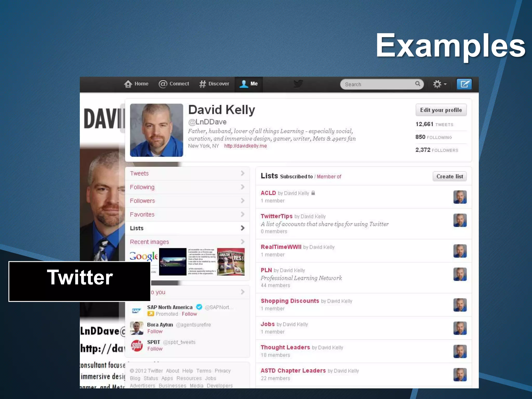This screenshot has width=532, height=399.
Task: Click chevron on Lists row
Action: tap(243, 228)
